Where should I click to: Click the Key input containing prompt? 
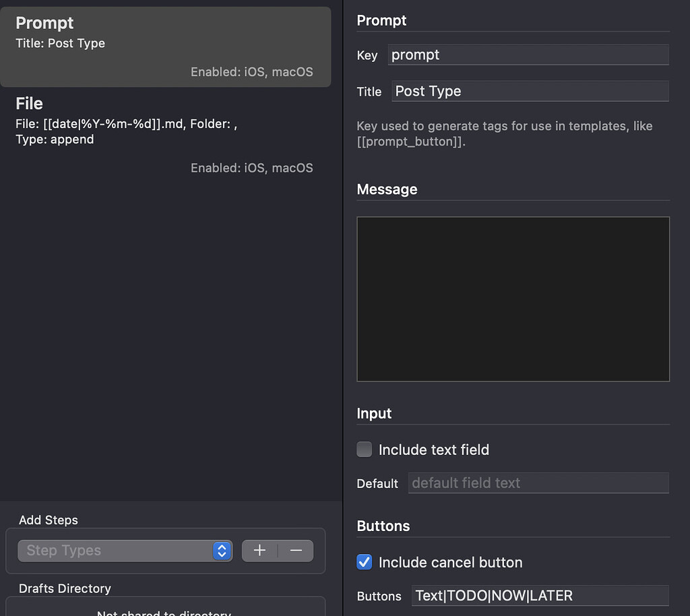[x=529, y=55]
